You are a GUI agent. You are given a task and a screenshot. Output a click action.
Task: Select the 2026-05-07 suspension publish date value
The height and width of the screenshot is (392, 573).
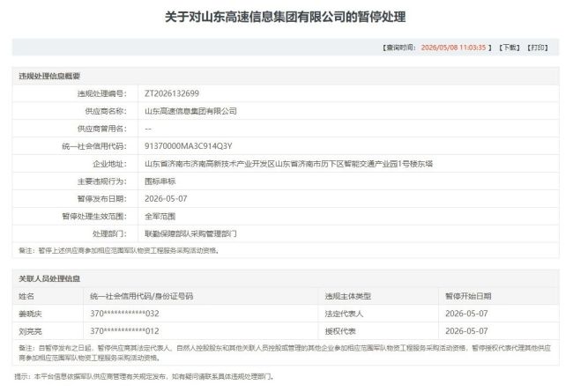click(x=166, y=199)
